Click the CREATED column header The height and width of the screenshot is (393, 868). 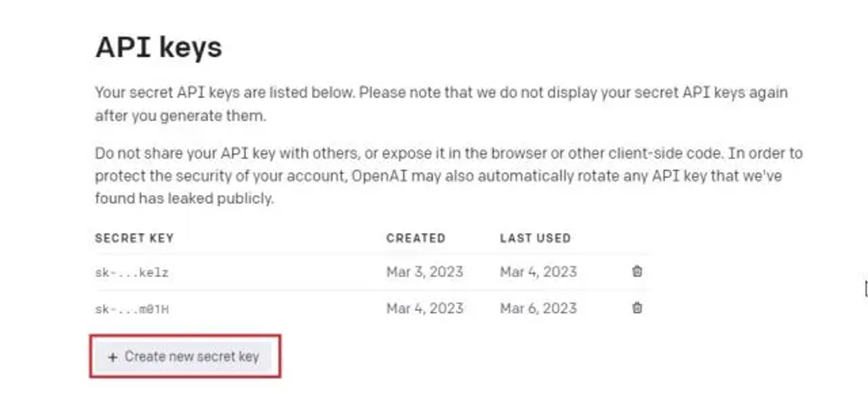point(416,238)
